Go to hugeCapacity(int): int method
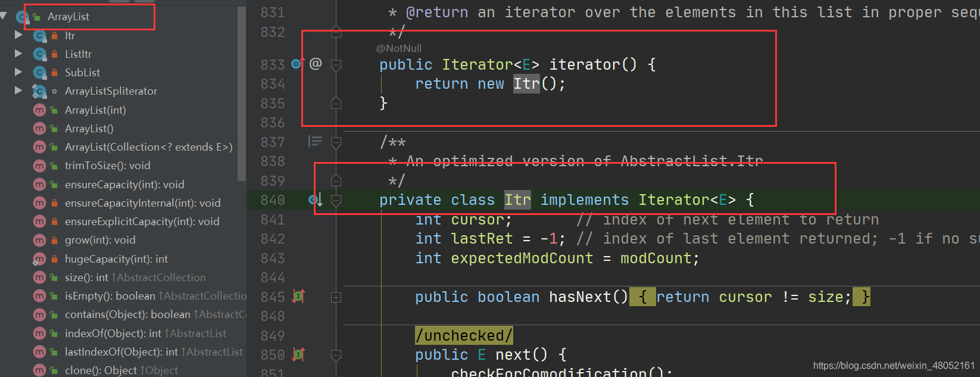 116,259
